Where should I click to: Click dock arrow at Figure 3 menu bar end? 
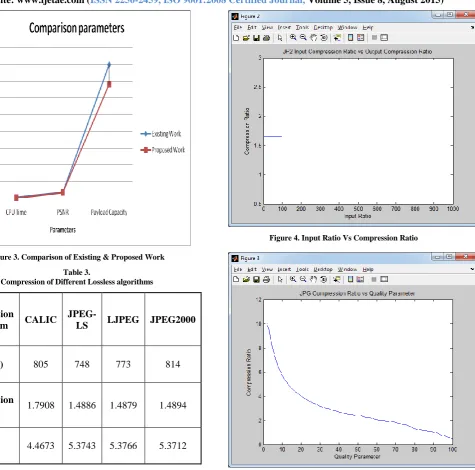[x=472, y=269]
